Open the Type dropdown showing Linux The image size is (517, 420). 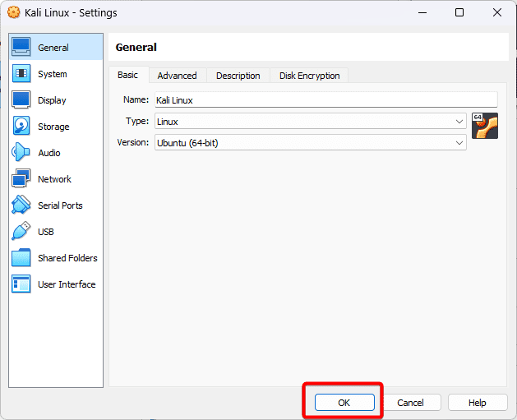click(311, 122)
